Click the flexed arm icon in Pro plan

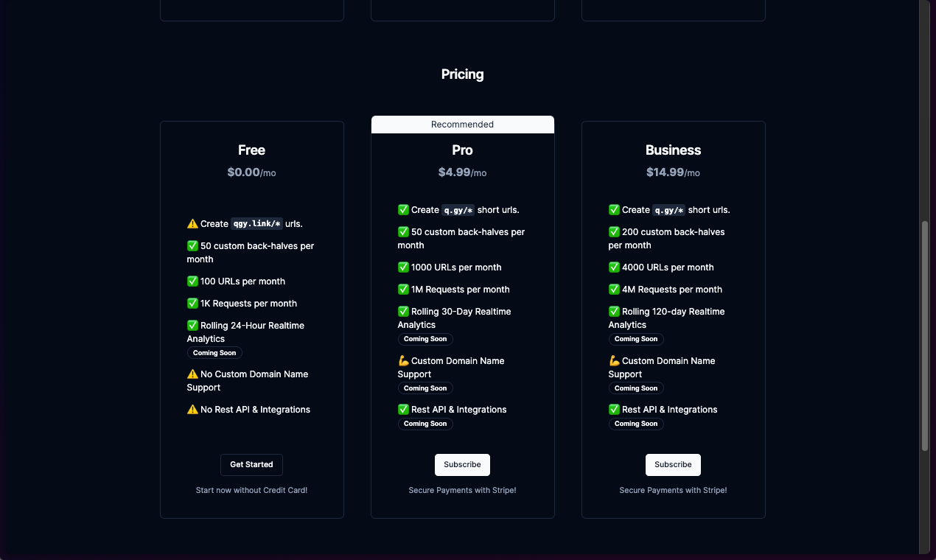(403, 361)
